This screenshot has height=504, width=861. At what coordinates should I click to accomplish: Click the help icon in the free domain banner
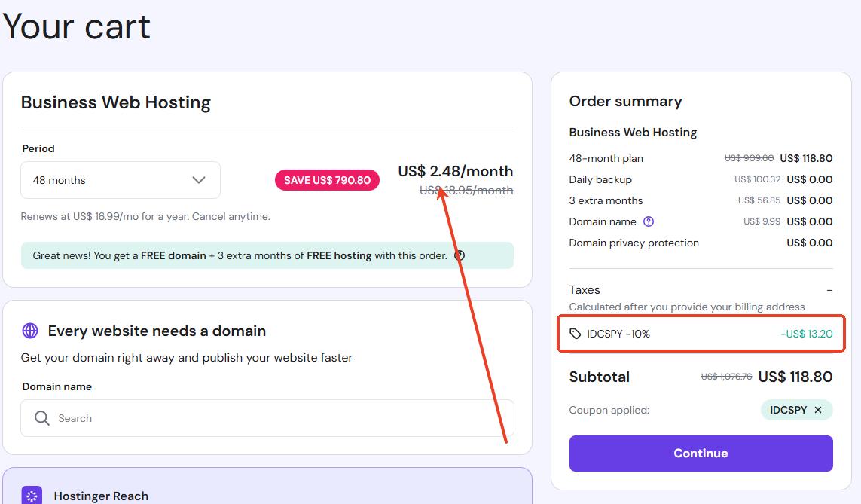[x=460, y=255]
